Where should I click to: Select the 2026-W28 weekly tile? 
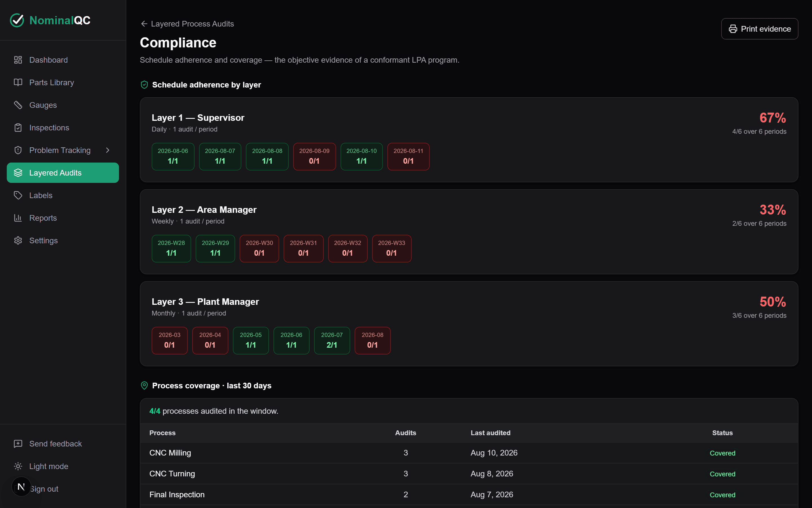click(171, 249)
